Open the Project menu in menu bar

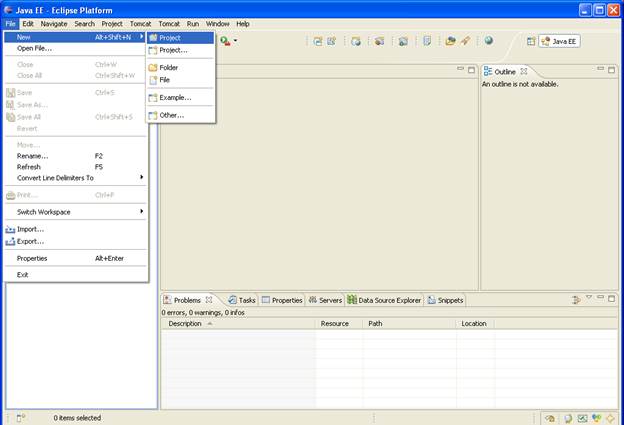coord(112,24)
